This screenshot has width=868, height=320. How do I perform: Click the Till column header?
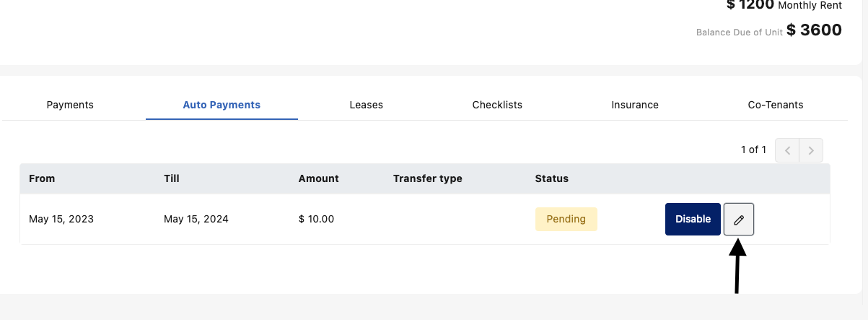pyautogui.click(x=171, y=178)
